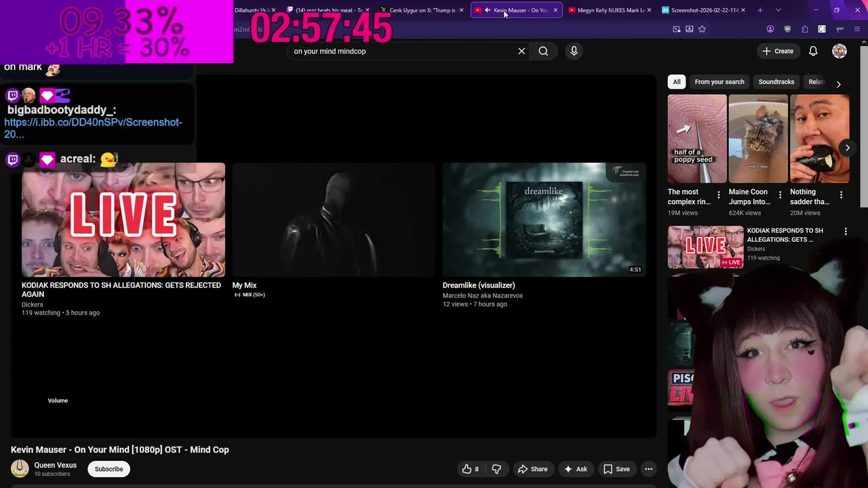Select the From your search chip
The height and width of the screenshot is (488, 868).
coord(719,82)
